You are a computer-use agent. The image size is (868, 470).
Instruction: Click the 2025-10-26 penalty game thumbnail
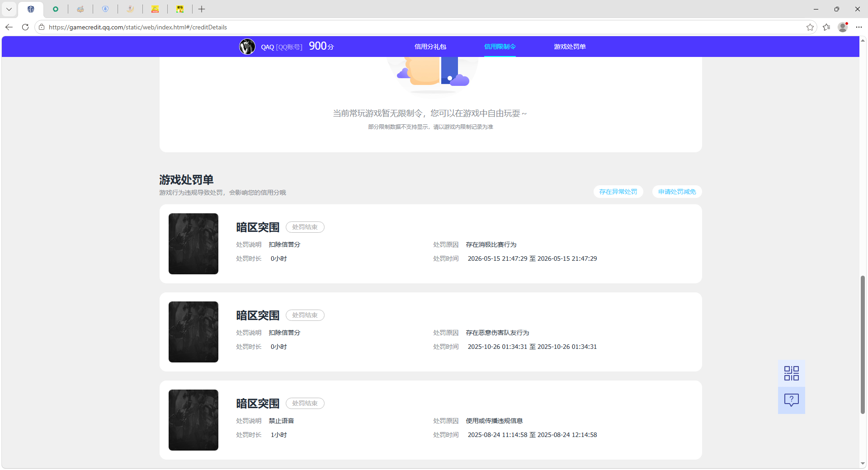(x=193, y=332)
